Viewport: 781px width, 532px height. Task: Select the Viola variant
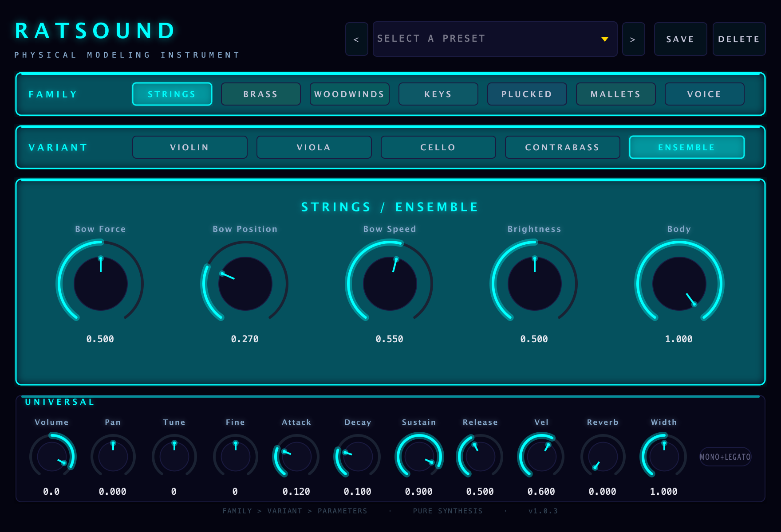314,147
